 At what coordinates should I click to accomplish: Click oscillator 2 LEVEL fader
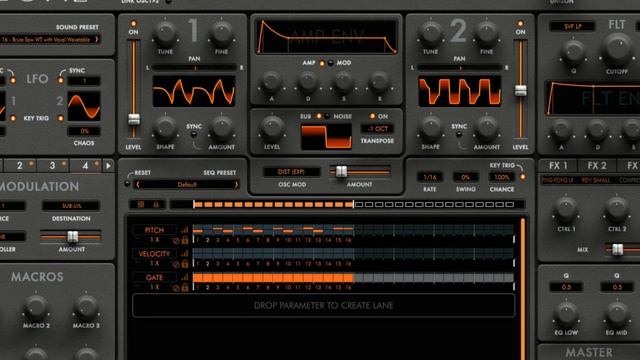point(520,90)
